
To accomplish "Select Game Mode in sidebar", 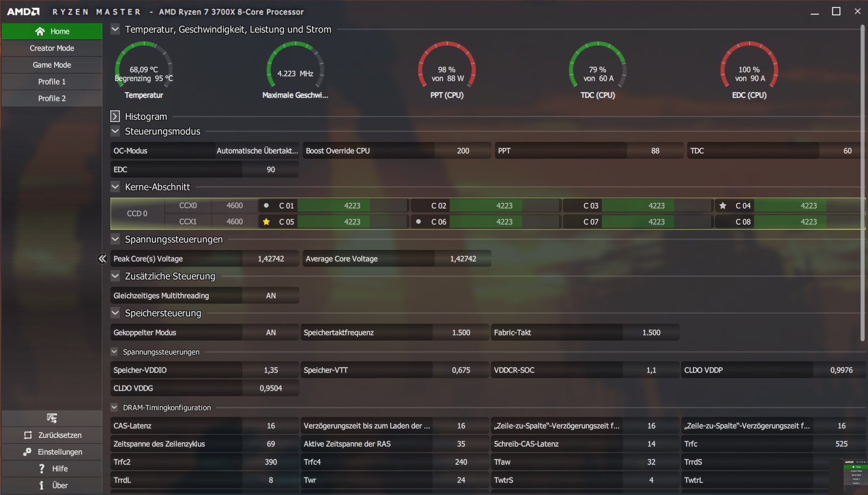I will pyautogui.click(x=52, y=65).
